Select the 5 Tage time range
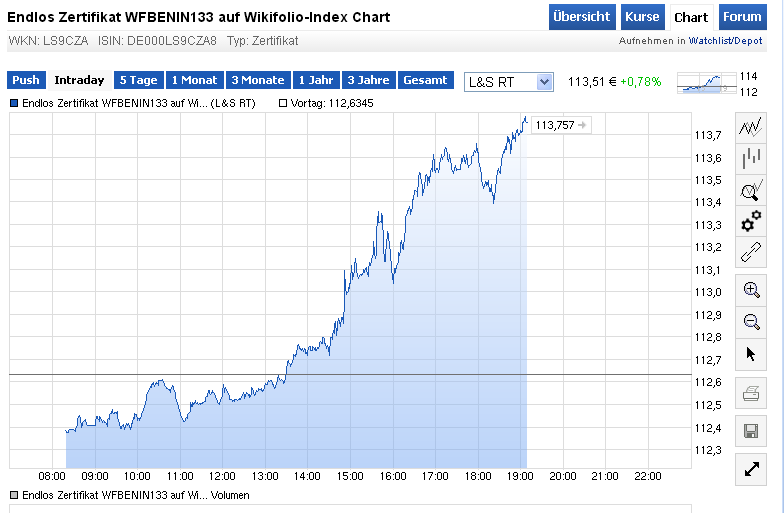 [x=137, y=80]
